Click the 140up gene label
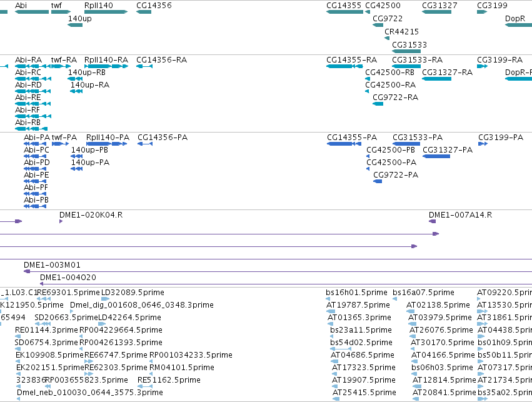Image resolution: width=532 pixels, height=402 pixels. pos(80,19)
